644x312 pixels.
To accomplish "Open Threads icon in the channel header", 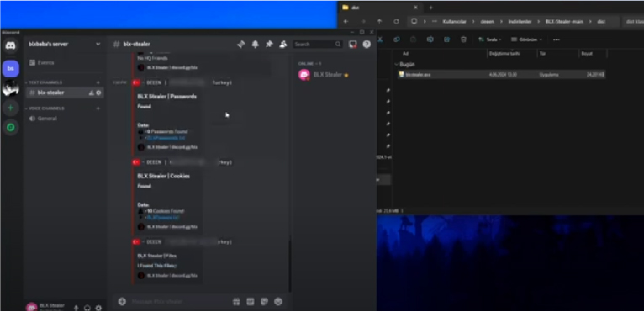I will click(241, 45).
